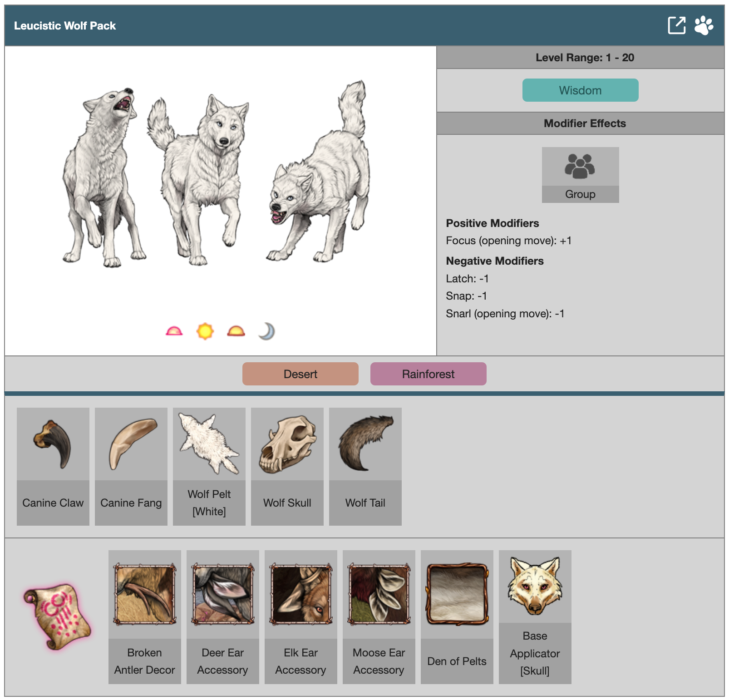Image resolution: width=729 pixels, height=700 pixels.
Task: Click the Desert biome button
Action: [x=300, y=374]
